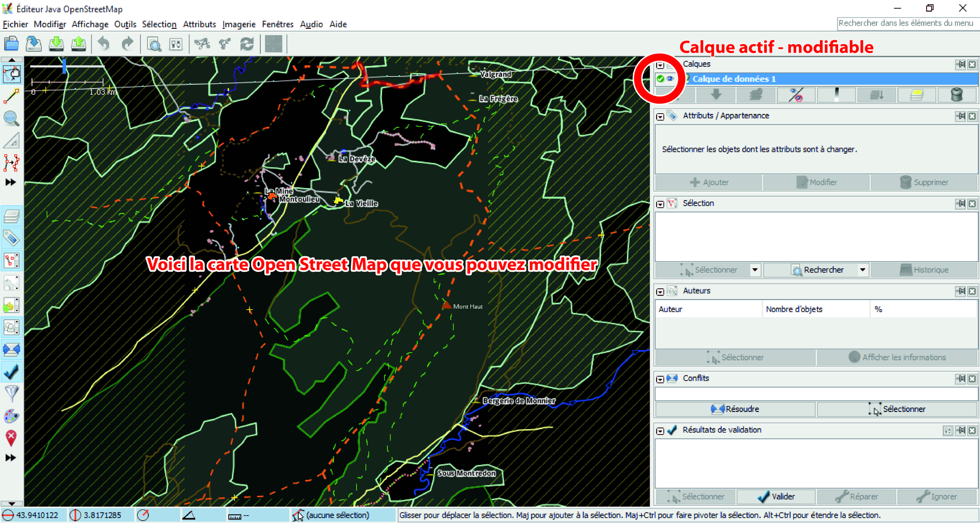Image resolution: width=980 pixels, height=523 pixels.
Task: Open the Aide menu
Action: (338, 24)
